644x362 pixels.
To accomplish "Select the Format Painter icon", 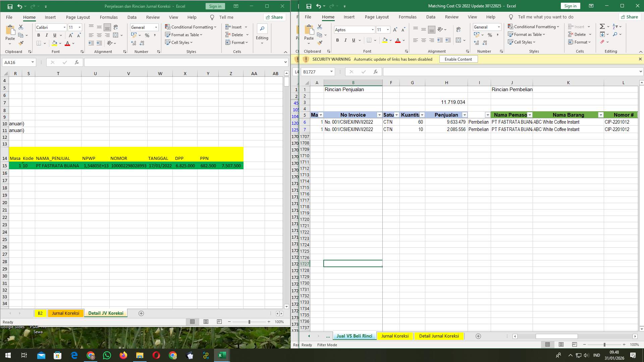I will (320, 43).
